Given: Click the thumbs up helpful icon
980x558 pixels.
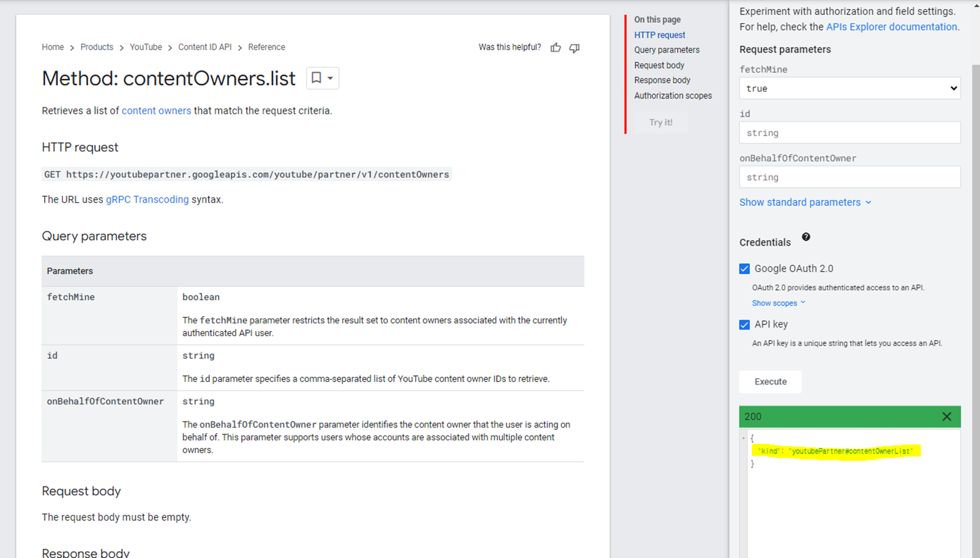Looking at the screenshot, I should click(x=555, y=48).
